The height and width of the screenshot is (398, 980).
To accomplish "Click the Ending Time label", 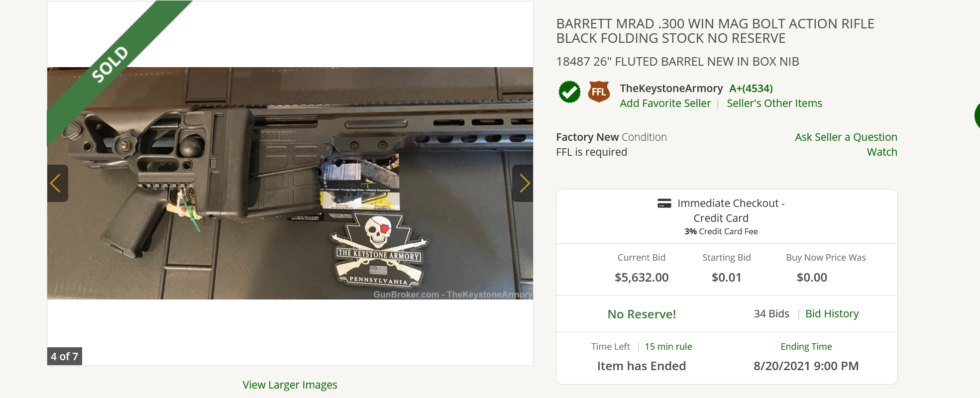I will point(806,346).
